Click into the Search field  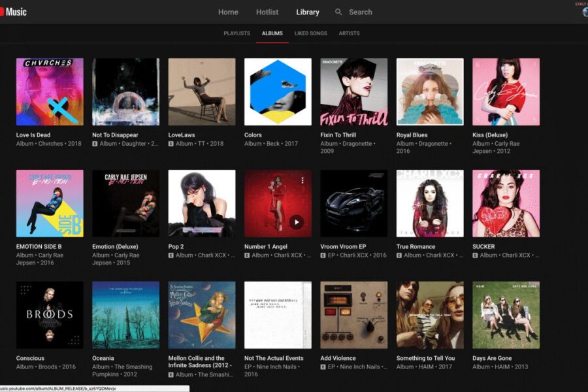coord(361,12)
